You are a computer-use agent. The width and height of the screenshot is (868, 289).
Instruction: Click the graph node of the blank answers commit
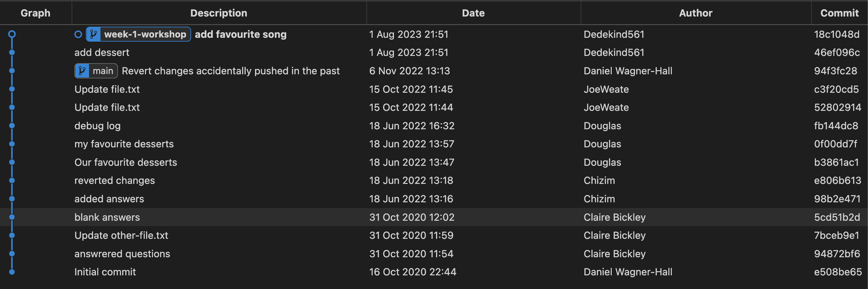pyautogui.click(x=12, y=217)
